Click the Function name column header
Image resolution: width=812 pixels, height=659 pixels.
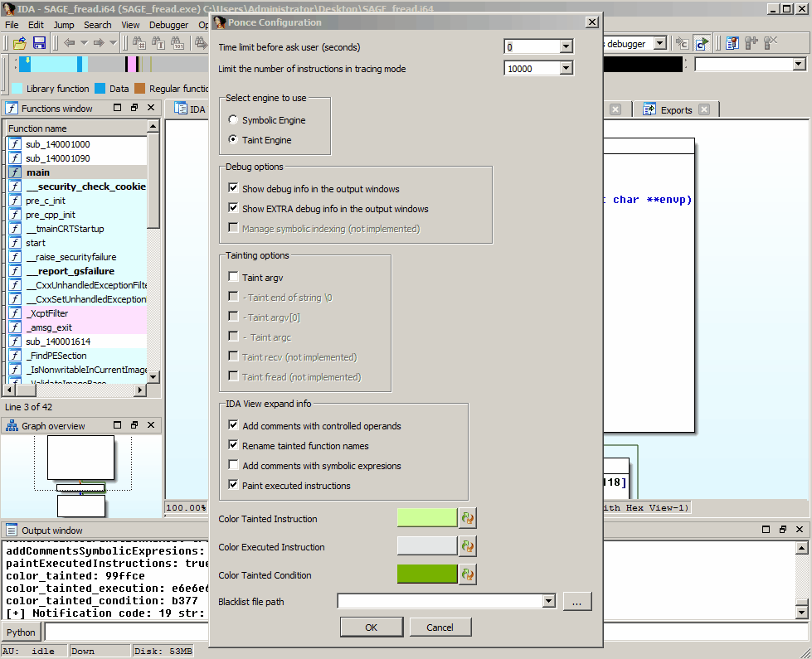click(76, 128)
